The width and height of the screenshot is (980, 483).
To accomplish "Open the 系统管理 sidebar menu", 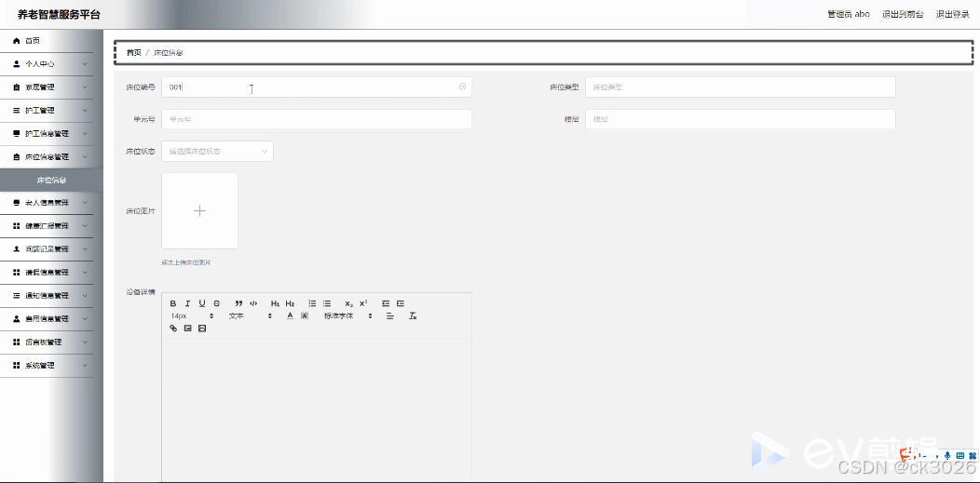I will pos(47,365).
